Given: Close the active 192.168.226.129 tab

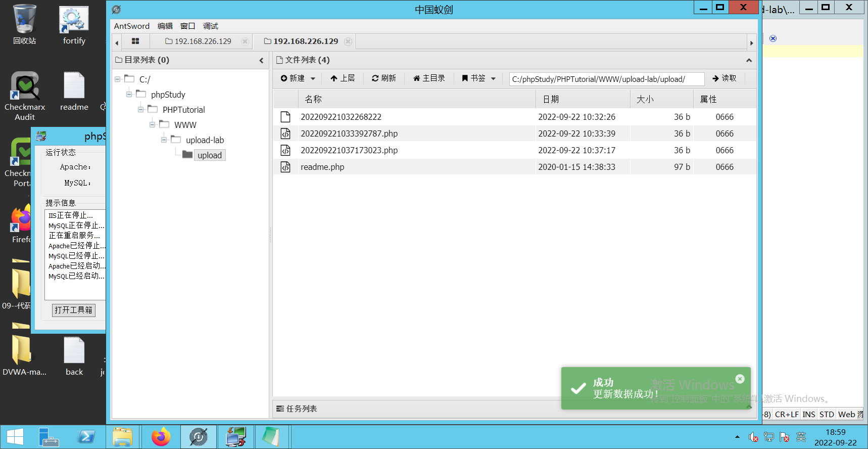Looking at the screenshot, I should coord(348,41).
